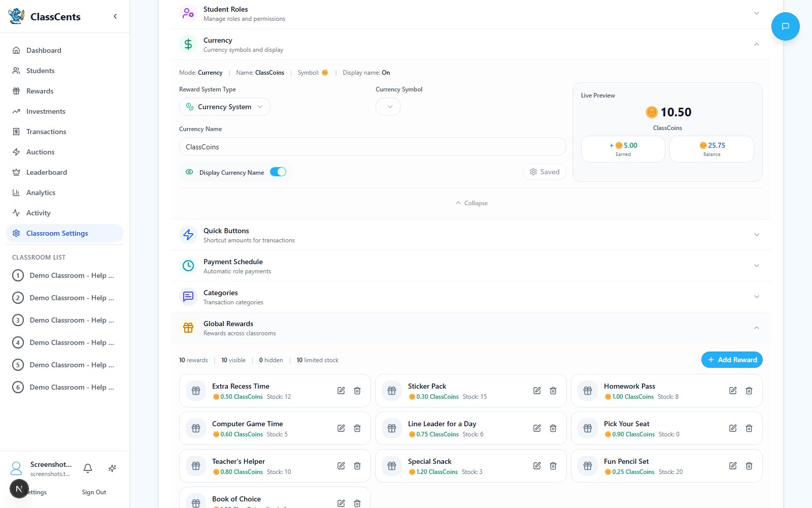812x508 pixels.
Task: Open Demo Classroom number 2
Action: [x=64, y=298]
